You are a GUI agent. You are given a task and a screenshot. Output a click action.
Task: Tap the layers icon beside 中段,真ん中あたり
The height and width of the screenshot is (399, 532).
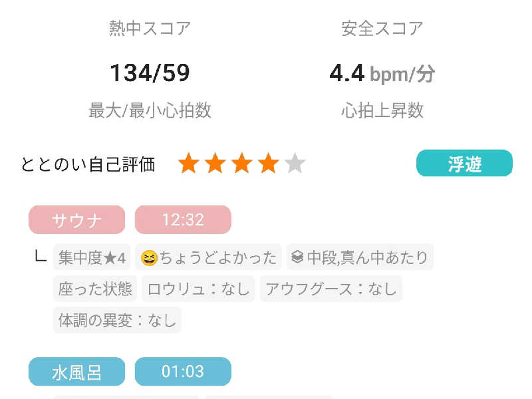pyautogui.click(x=297, y=257)
